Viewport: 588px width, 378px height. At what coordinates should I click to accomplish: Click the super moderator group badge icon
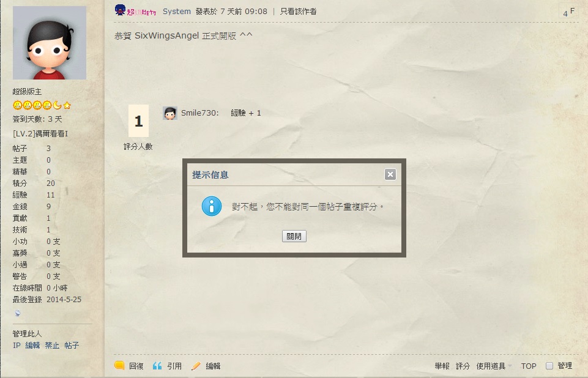point(135,11)
